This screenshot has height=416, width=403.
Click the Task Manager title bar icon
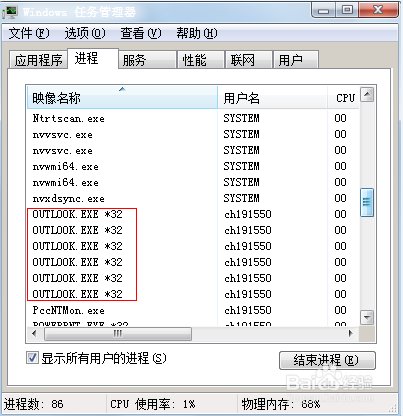[x=10, y=12]
